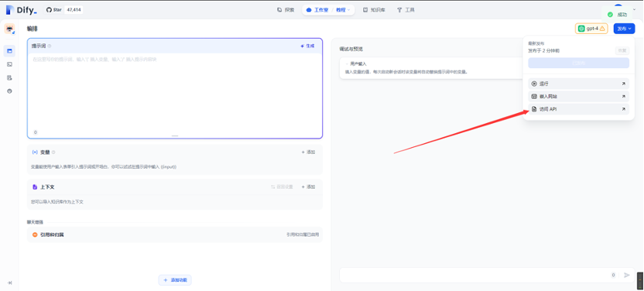Image resolution: width=644 pixels, height=291 pixels.
Task: Select 访问 API menu entry
Action: tap(578, 109)
